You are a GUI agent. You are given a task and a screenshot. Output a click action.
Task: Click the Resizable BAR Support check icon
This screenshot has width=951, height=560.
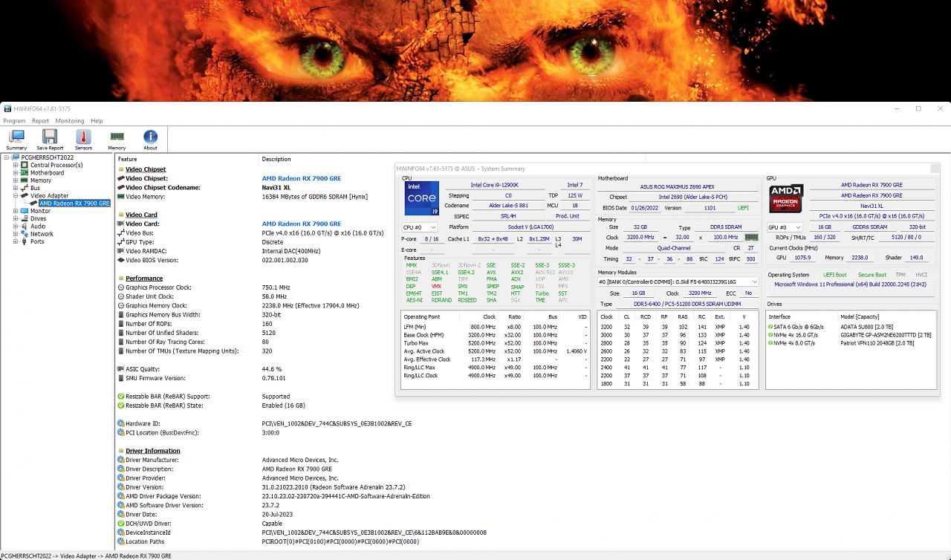point(121,397)
